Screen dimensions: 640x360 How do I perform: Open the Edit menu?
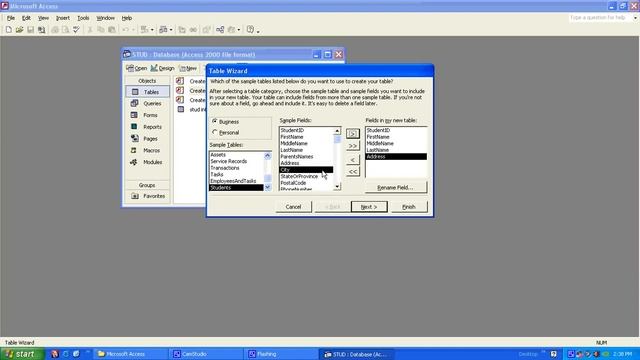(26, 18)
